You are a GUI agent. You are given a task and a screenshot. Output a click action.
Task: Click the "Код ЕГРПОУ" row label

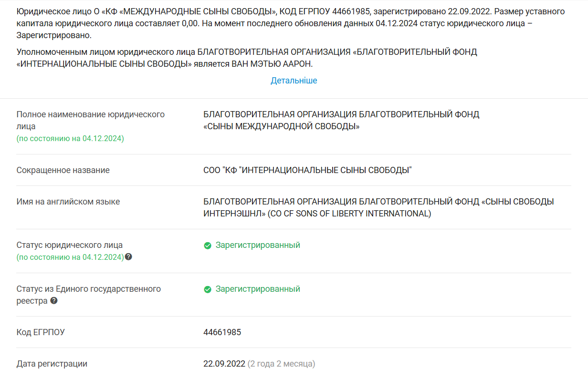[x=41, y=332]
